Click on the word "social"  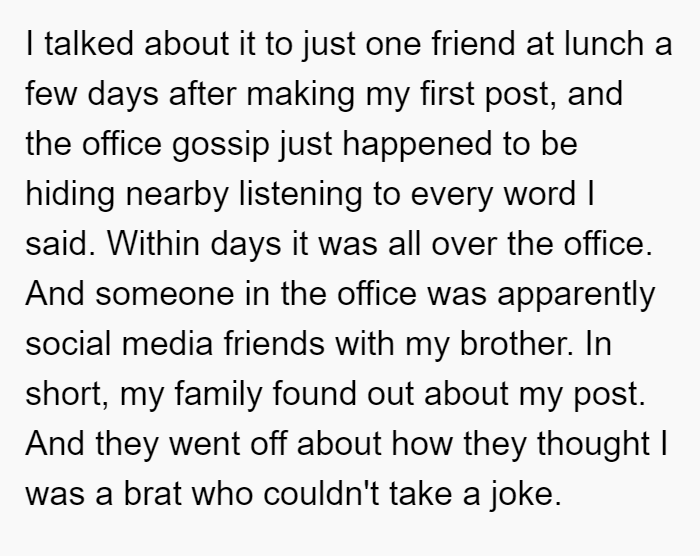pos(68,344)
